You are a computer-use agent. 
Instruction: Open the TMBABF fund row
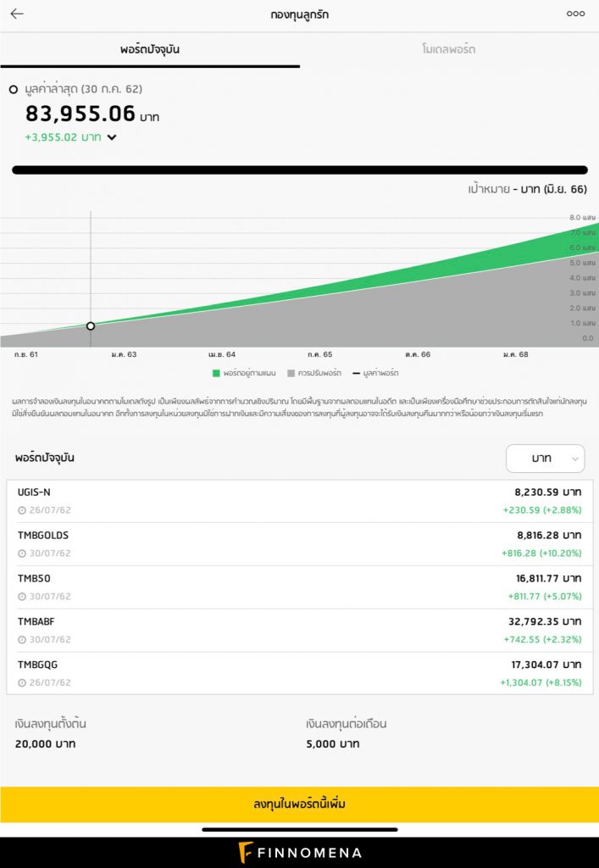coord(299,631)
